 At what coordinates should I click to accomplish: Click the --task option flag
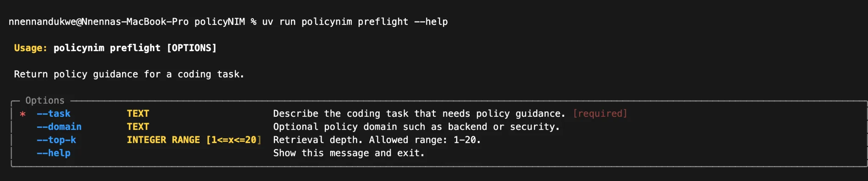coord(53,113)
